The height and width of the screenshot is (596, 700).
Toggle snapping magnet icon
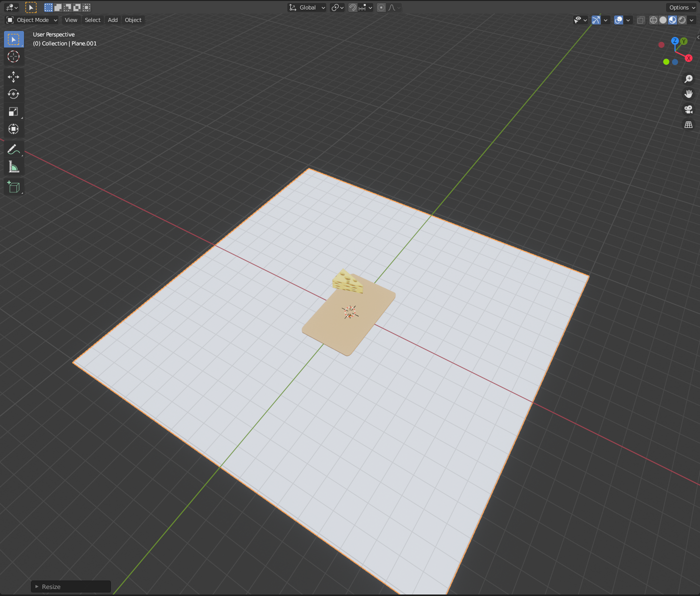353,7
